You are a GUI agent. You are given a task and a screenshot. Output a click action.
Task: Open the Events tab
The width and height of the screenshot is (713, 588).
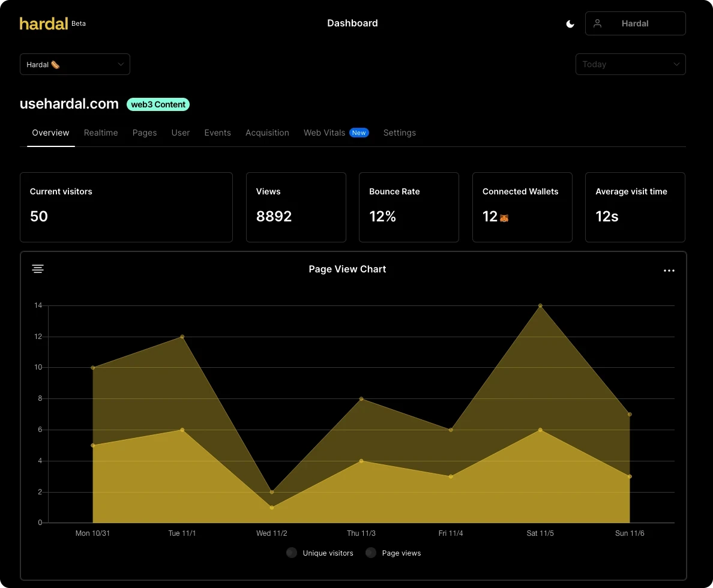[x=217, y=133]
